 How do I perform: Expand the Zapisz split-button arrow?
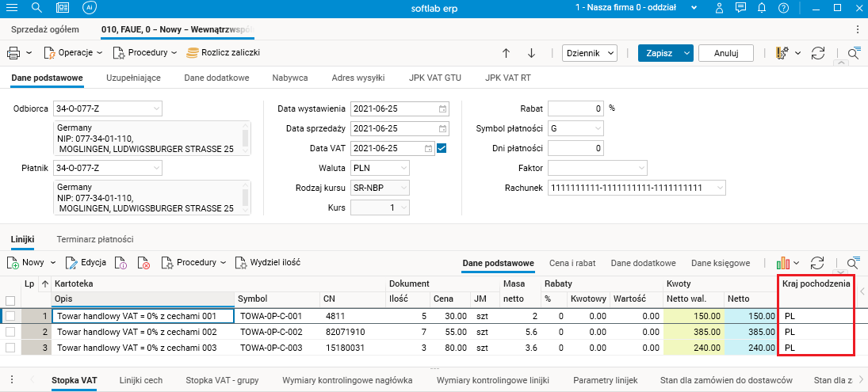[687, 53]
